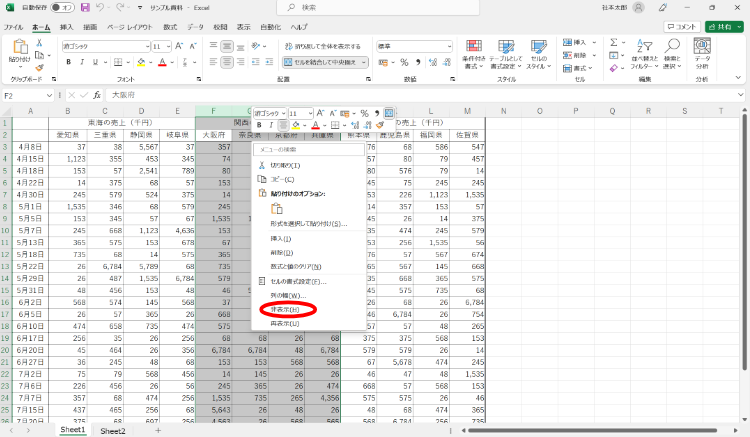750x437 pixels.
Task: Toggle Bold in the ribbon font group
Action: (x=69, y=62)
